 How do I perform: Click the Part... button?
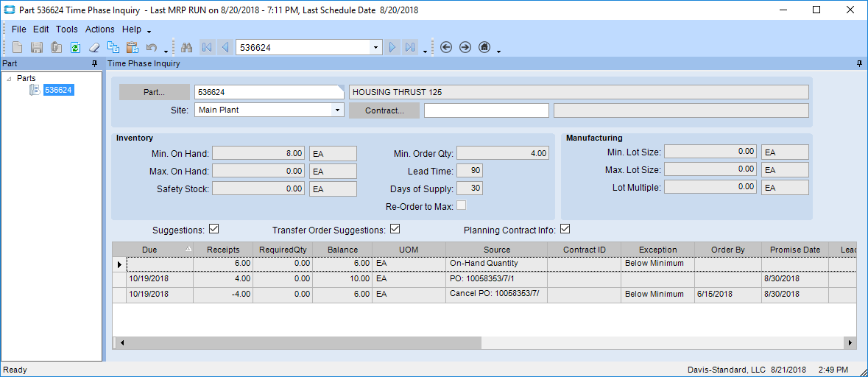pos(155,92)
